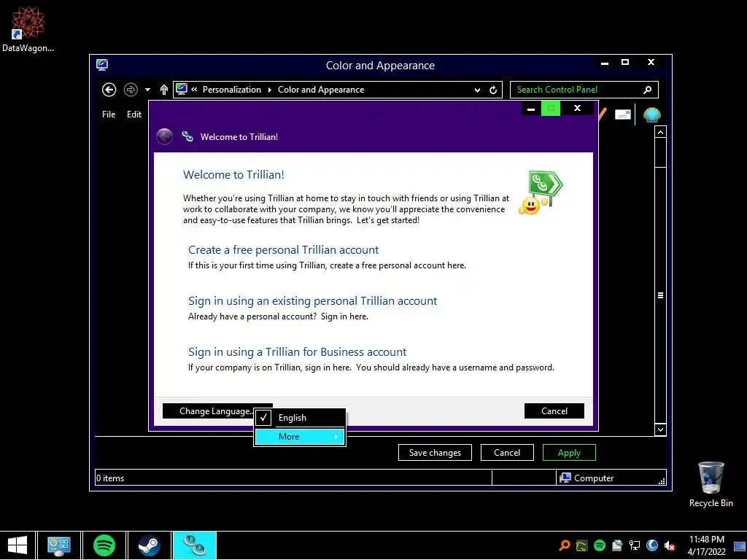The width and height of the screenshot is (747, 560).
Task: Go back in Color and Appearance window
Action: pos(109,90)
